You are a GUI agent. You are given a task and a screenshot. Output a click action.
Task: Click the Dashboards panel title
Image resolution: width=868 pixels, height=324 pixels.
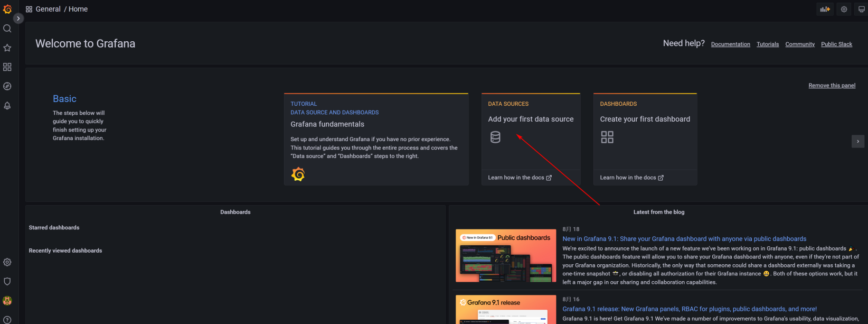(235, 212)
